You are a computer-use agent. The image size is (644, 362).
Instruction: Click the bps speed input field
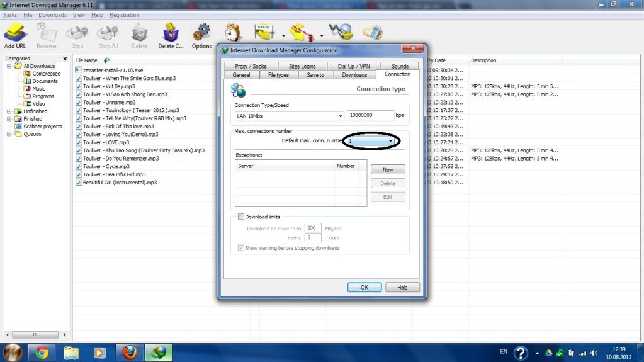pos(370,115)
